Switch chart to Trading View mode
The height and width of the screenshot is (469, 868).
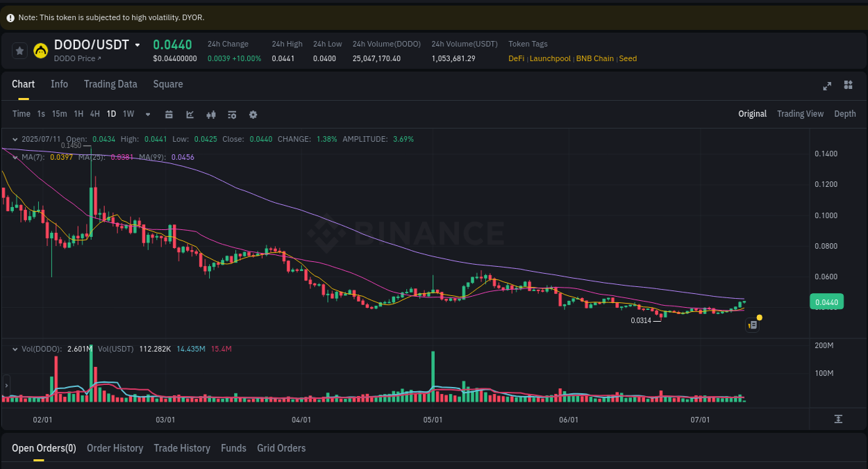[x=800, y=113]
